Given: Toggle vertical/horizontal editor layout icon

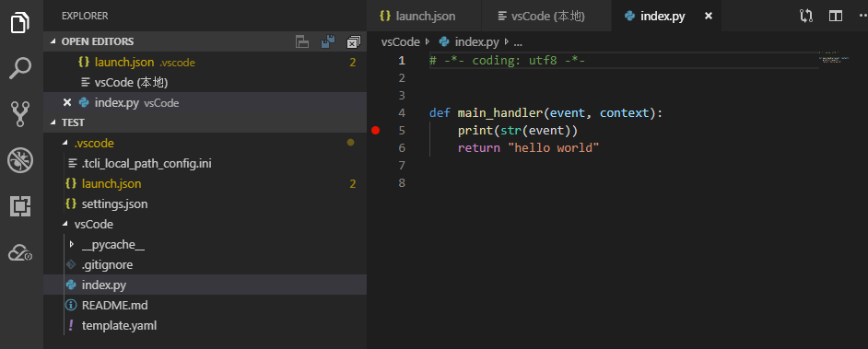Looking at the screenshot, I should pyautogui.click(x=301, y=41).
